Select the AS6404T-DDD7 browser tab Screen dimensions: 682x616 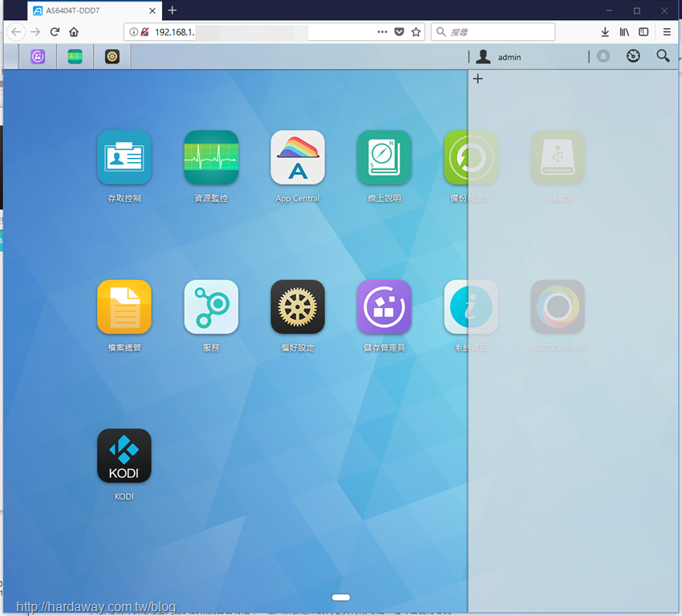point(95,10)
